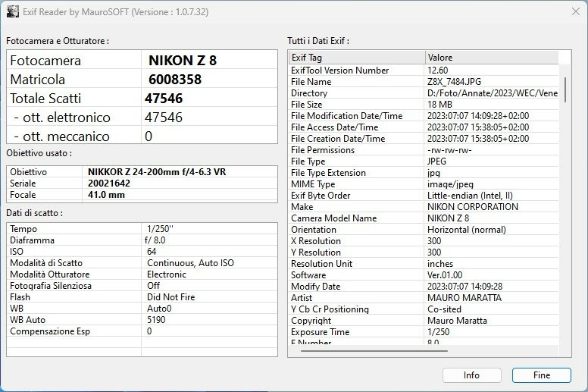
Task: Select bold Totale Scatti value 47546
Action: click(x=164, y=99)
